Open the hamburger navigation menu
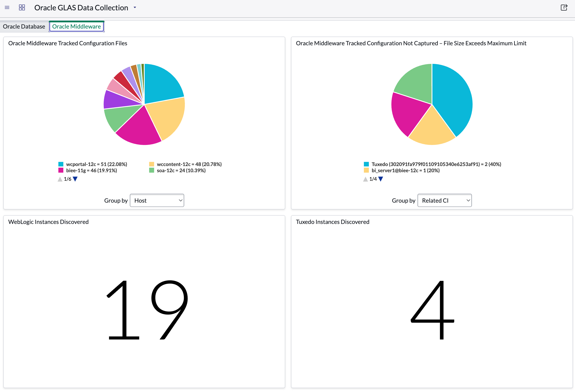The height and width of the screenshot is (392, 575). pyautogui.click(x=7, y=8)
